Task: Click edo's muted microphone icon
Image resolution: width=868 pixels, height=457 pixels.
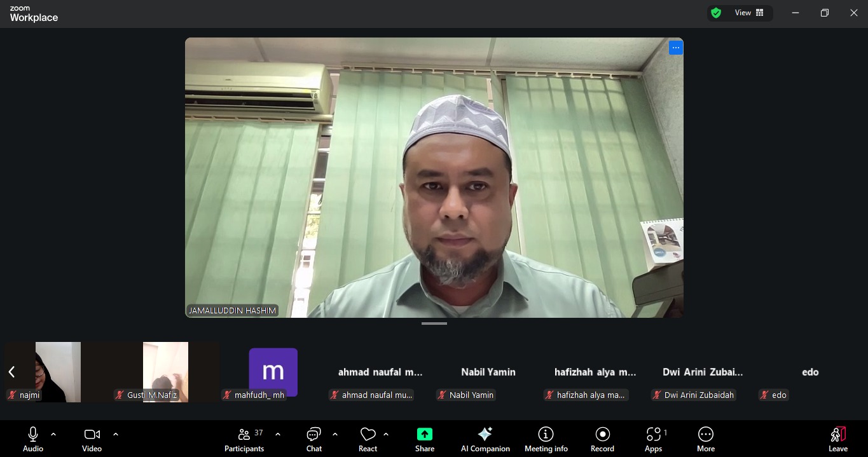Action: (764, 395)
